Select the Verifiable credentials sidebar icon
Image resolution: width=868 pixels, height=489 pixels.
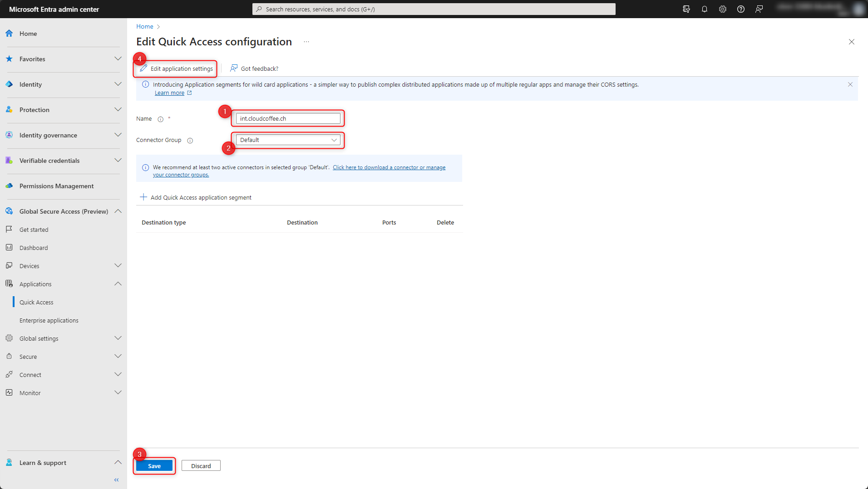click(9, 160)
